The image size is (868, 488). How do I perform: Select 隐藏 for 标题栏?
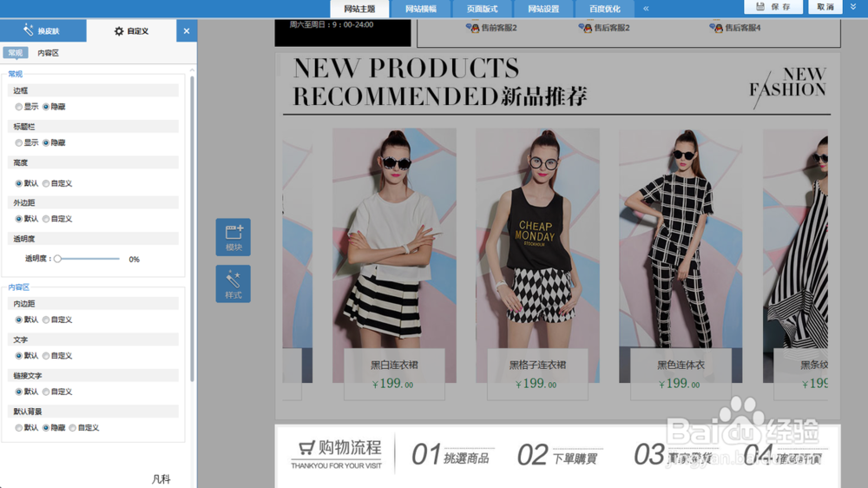tap(46, 143)
